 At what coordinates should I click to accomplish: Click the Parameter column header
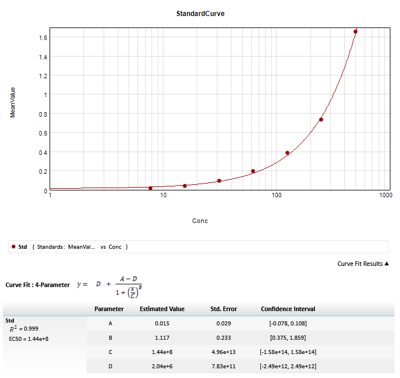coord(109,309)
